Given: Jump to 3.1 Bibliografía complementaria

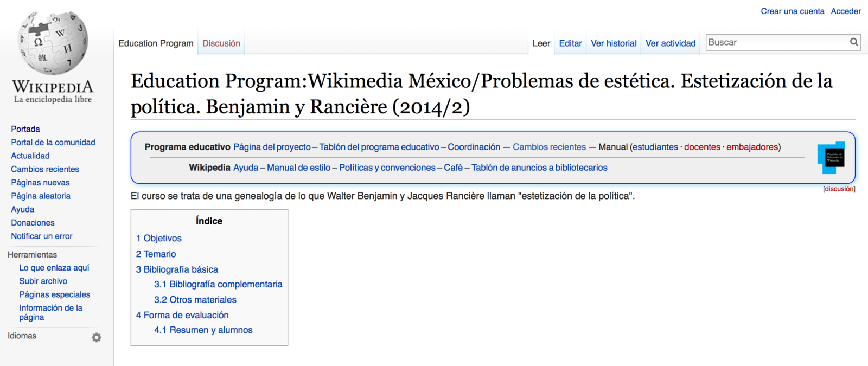Looking at the screenshot, I should pos(218,284).
